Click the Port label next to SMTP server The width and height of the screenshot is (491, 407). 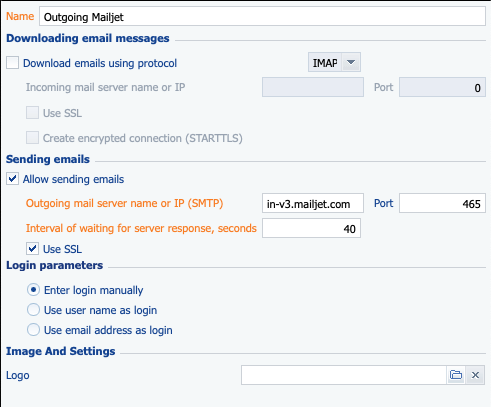[x=383, y=203]
